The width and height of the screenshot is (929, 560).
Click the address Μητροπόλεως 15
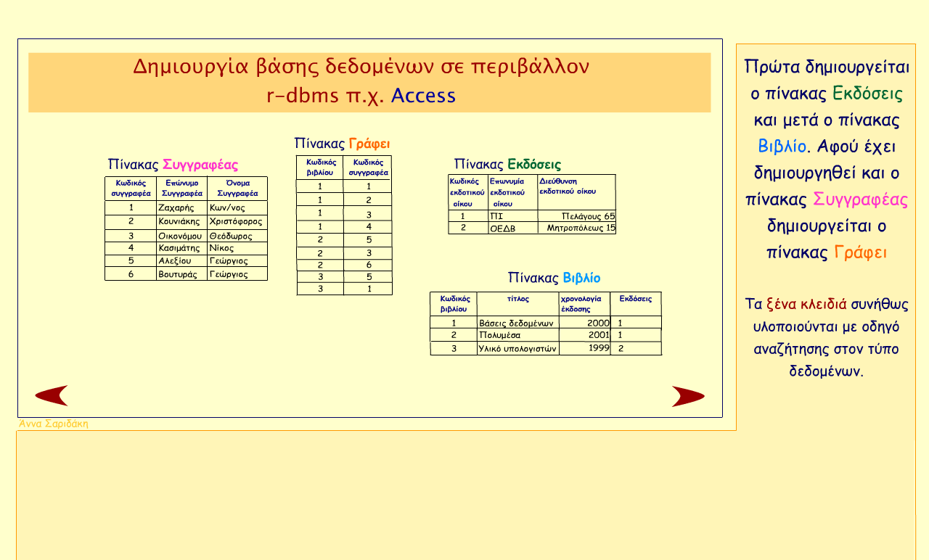[x=581, y=228]
